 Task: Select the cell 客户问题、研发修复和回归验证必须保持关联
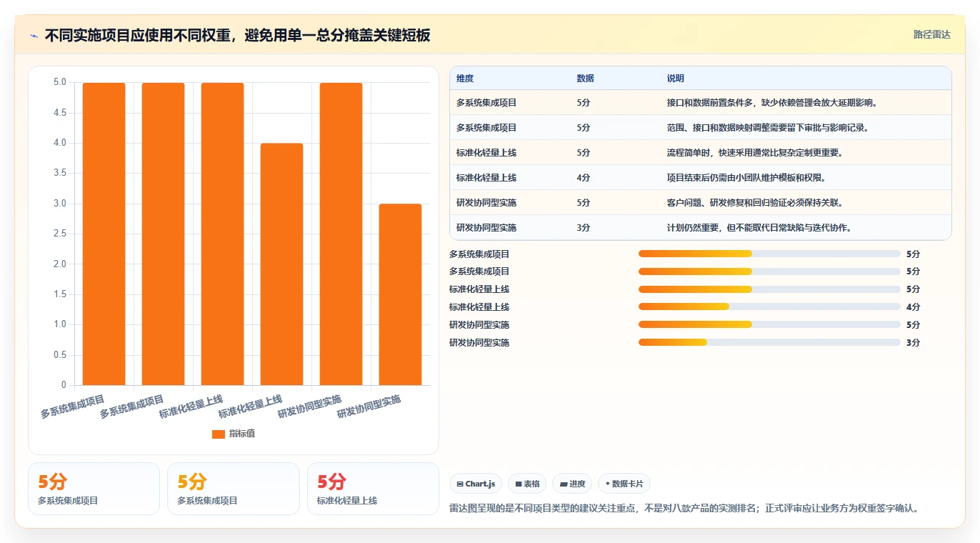click(x=755, y=203)
